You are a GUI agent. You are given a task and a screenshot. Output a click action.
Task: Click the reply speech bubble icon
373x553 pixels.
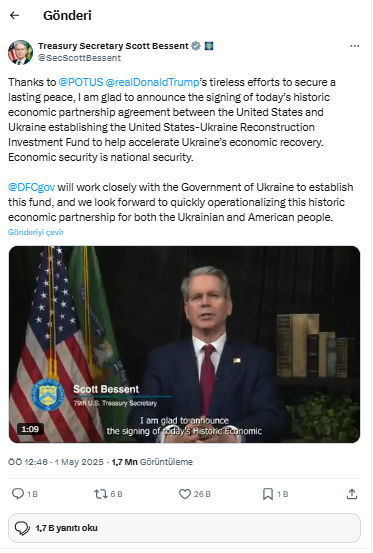pyautogui.click(x=18, y=494)
